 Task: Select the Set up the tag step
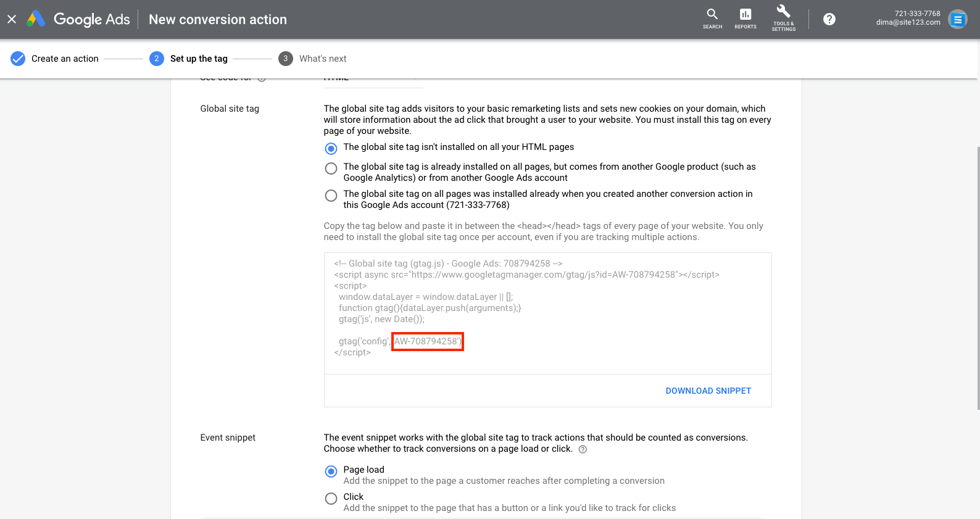(x=199, y=59)
